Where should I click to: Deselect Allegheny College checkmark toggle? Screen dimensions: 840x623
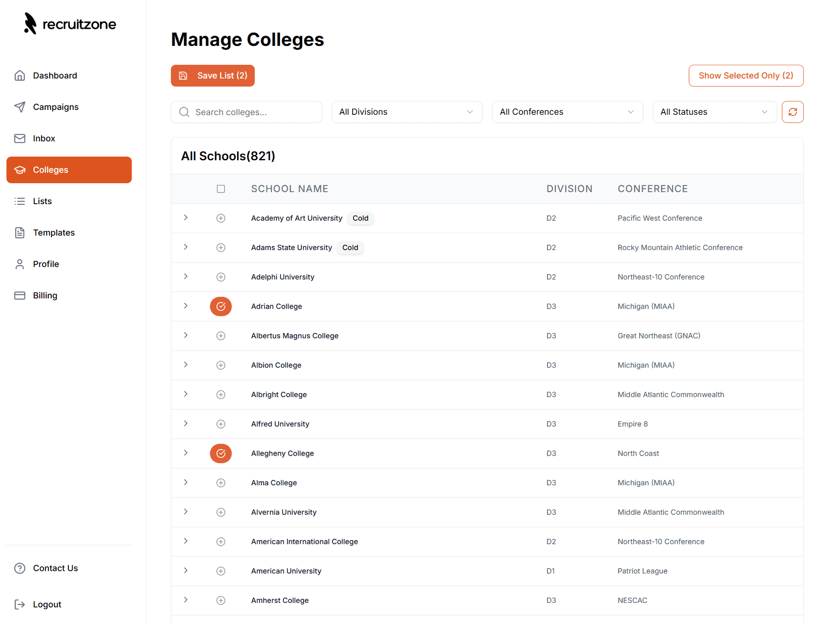[221, 453]
